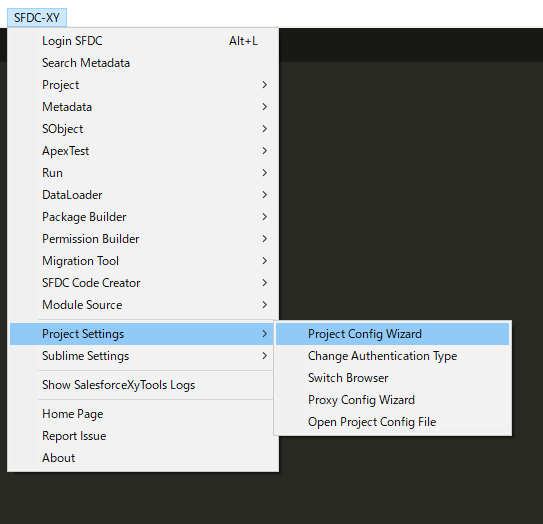The height and width of the screenshot is (524, 543).
Task: Open the Run submenu
Action: [x=143, y=173]
